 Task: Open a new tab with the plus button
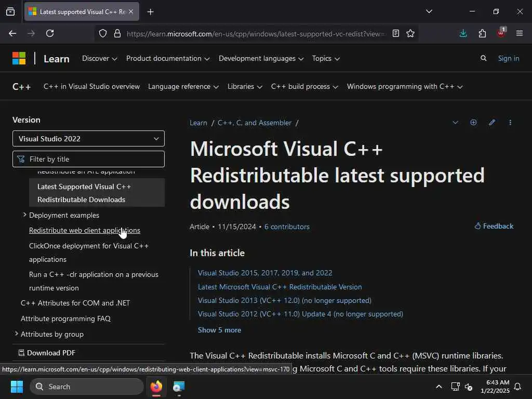coord(150,12)
